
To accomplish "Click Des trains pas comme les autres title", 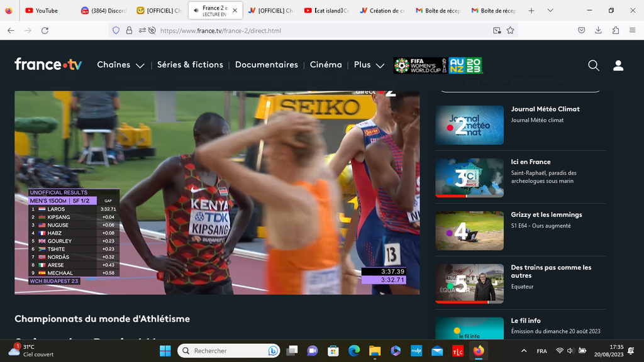I will [x=551, y=271].
